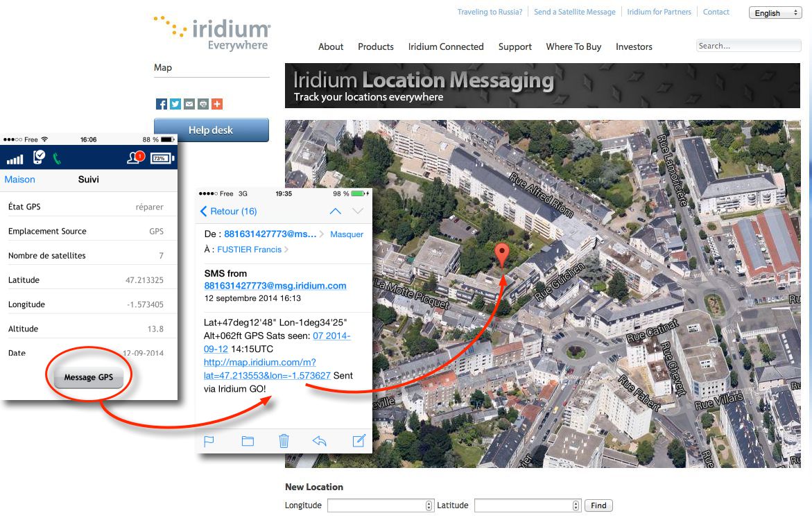Tap the flag icon in mail toolbar
Image resolution: width=812 pixels, height=520 pixels.
pyautogui.click(x=209, y=441)
